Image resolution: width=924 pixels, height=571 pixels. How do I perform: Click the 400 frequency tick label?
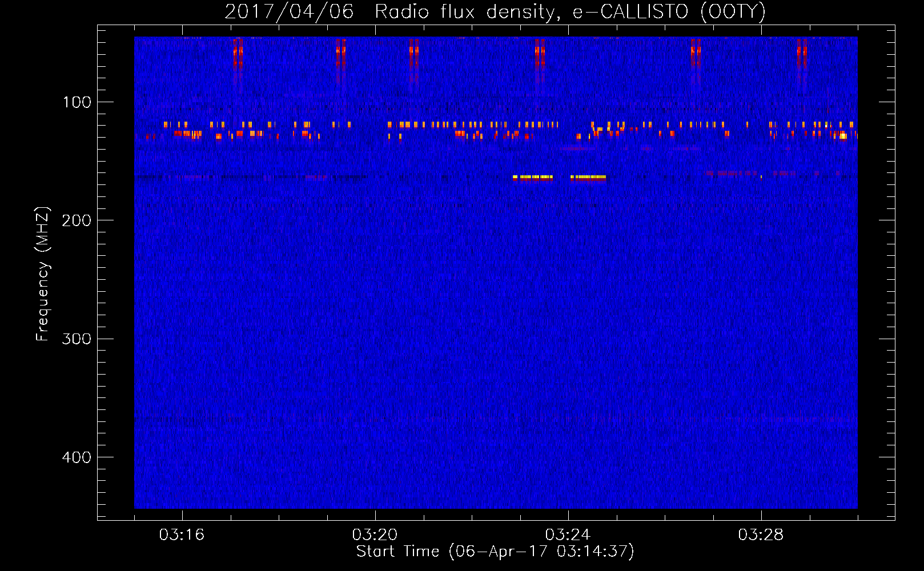click(x=77, y=457)
